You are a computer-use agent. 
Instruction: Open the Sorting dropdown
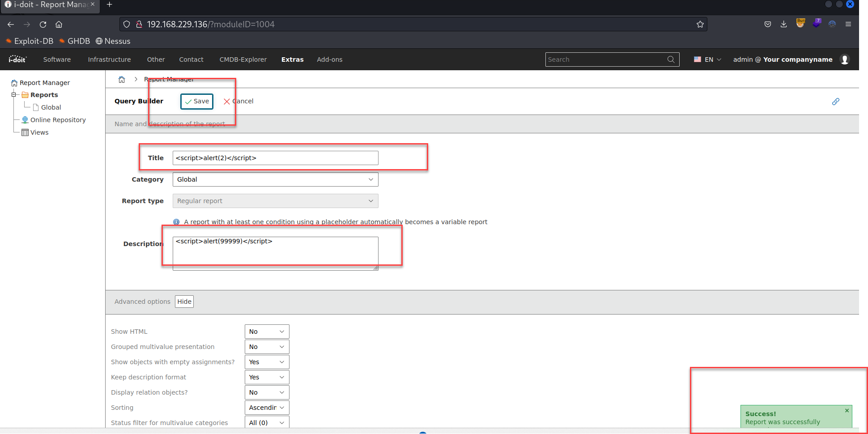(x=267, y=408)
